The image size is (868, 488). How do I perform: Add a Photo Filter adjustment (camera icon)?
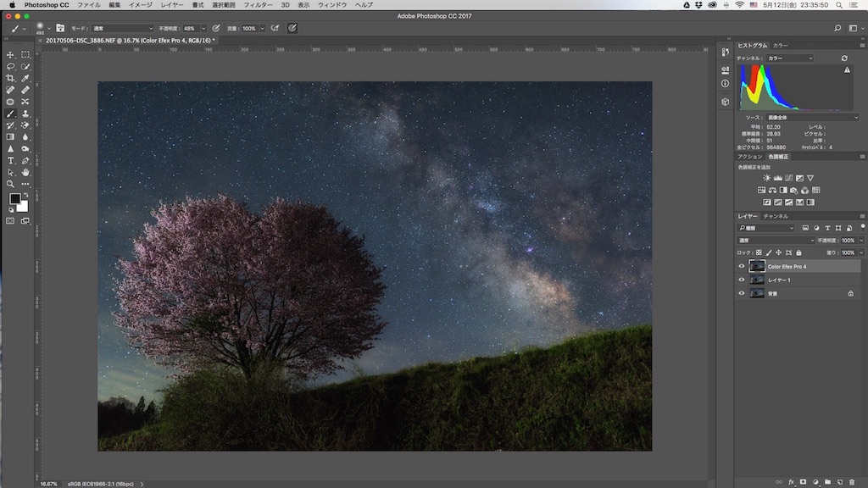[x=793, y=191]
